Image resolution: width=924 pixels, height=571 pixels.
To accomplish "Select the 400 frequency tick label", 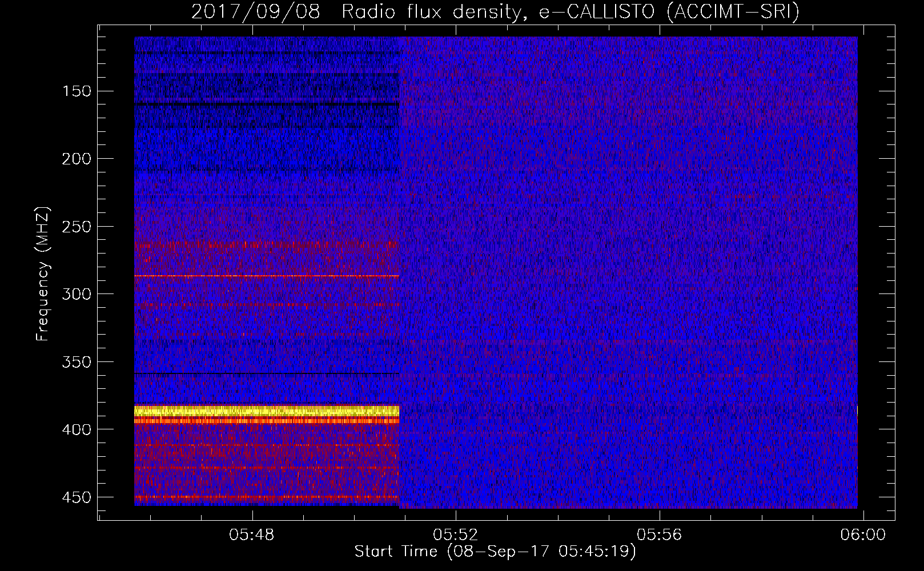I will tap(77, 429).
